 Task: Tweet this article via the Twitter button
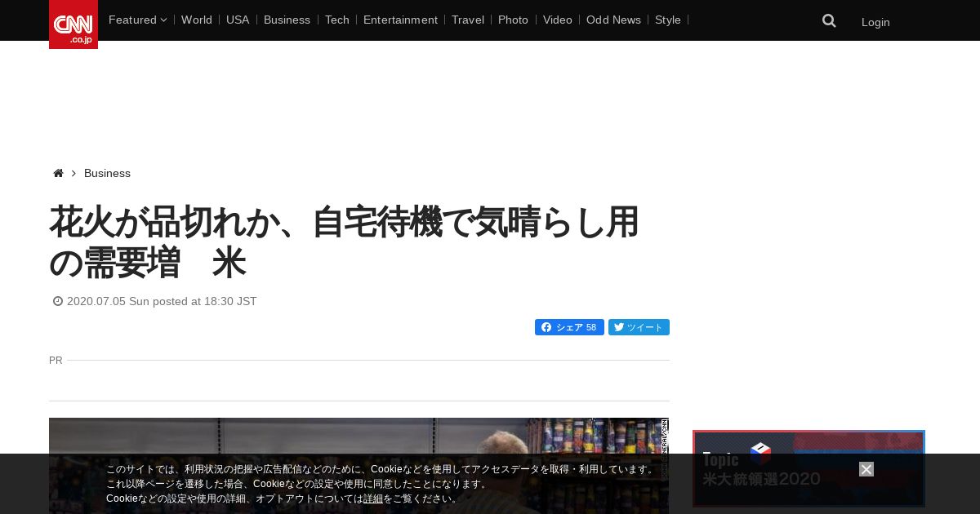tap(639, 327)
